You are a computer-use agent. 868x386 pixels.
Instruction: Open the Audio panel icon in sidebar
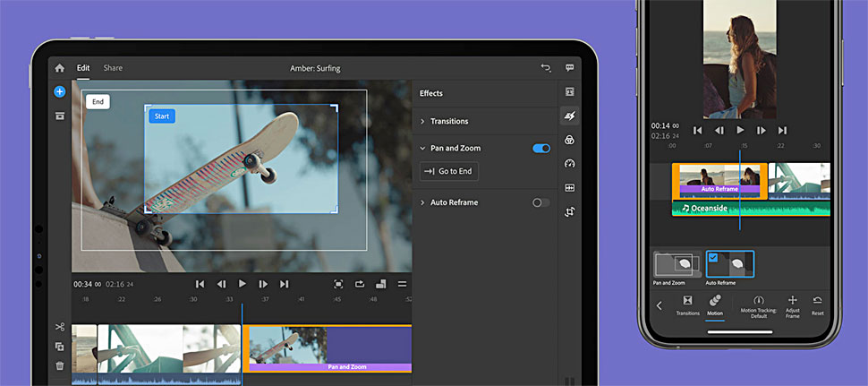pos(569,188)
